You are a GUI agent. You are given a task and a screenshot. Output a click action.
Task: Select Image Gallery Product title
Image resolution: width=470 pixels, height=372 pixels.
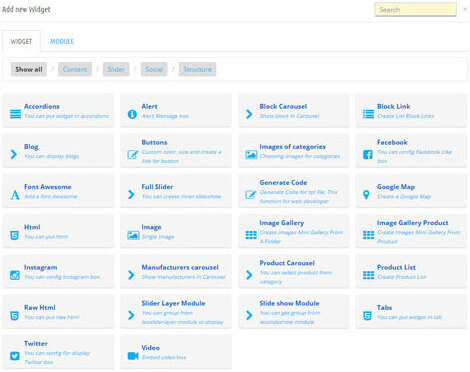[412, 223]
